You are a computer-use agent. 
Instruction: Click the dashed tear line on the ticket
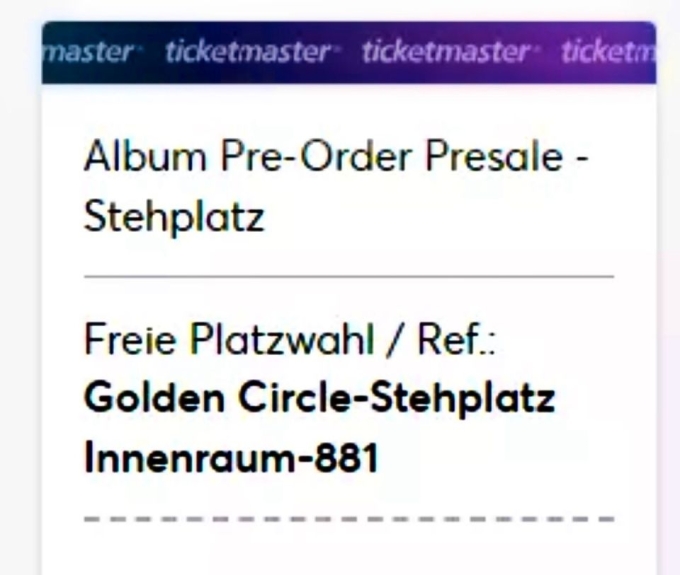point(348,519)
